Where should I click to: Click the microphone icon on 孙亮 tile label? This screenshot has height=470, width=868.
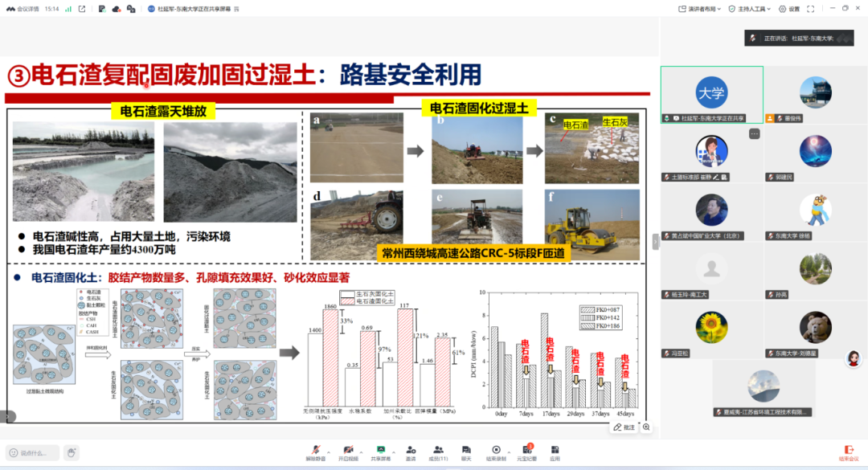point(770,295)
